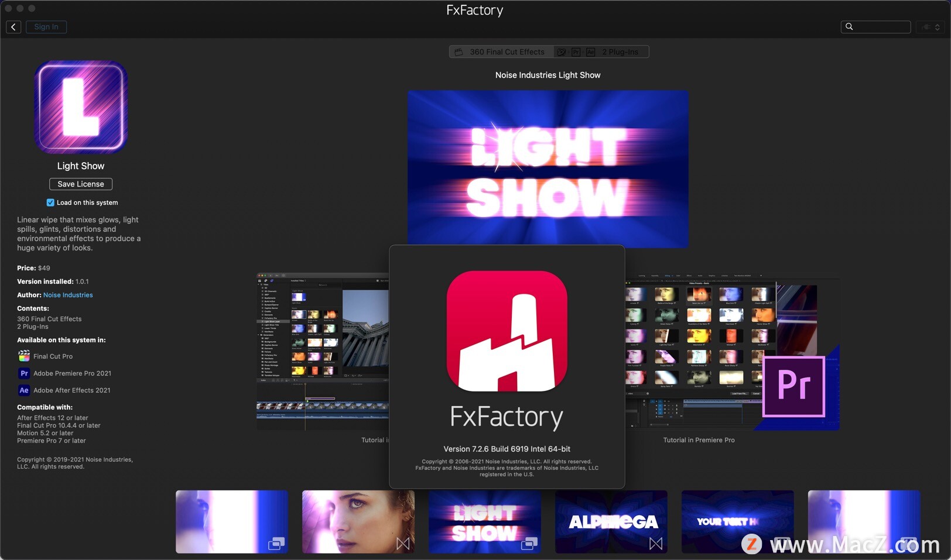Click the magnifying glass search icon
Viewport: 951px width, 560px height.
pyautogui.click(x=849, y=27)
